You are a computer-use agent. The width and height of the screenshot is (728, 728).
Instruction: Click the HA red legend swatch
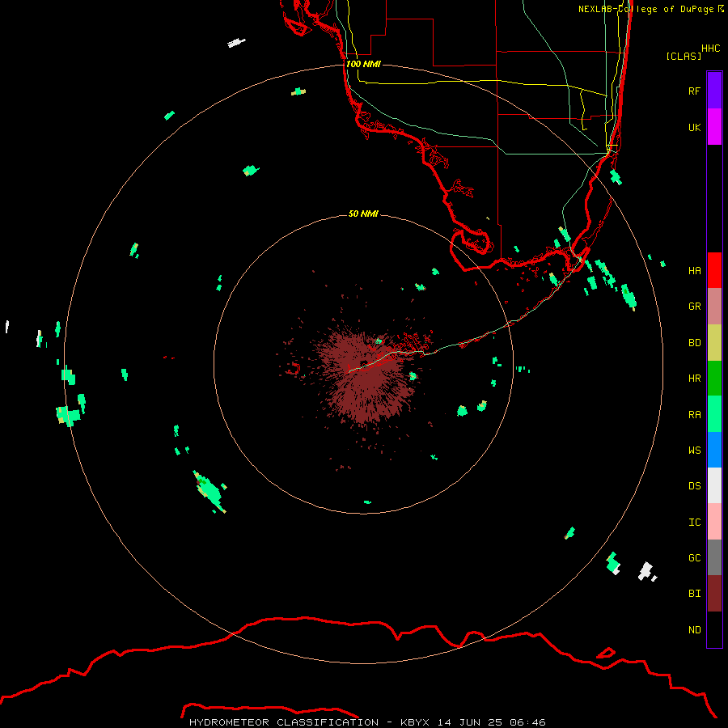[x=714, y=270]
